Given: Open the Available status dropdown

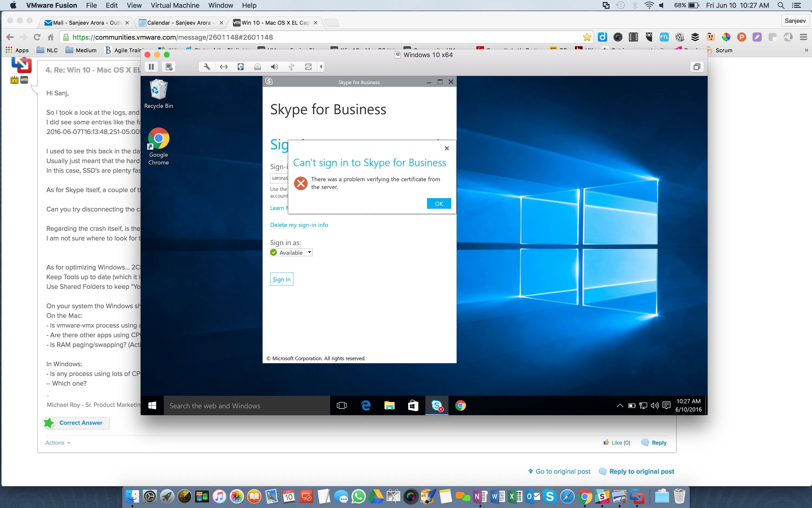Looking at the screenshot, I should click(291, 252).
